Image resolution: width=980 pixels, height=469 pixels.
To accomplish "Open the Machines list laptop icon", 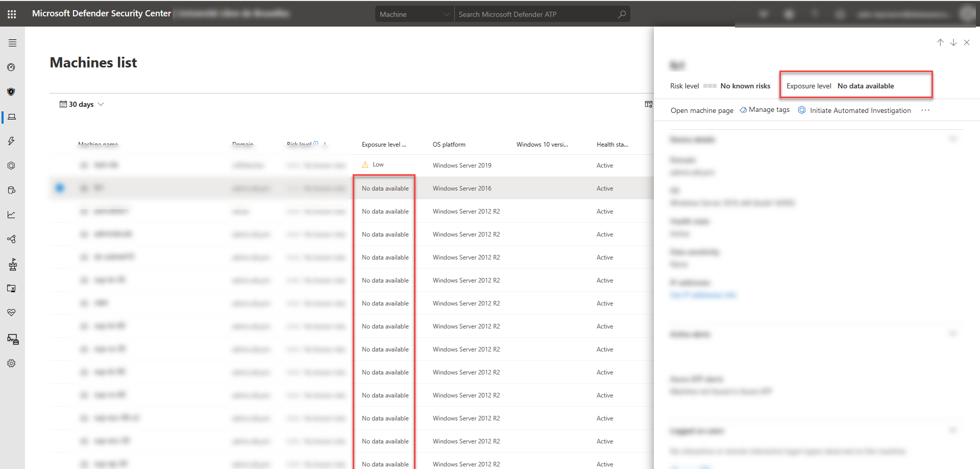I will [12, 117].
